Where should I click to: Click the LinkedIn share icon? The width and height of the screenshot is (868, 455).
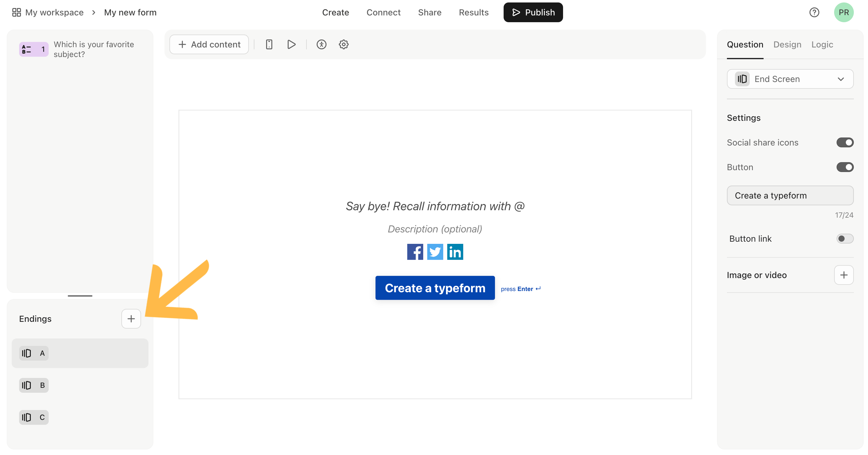[x=455, y=252]
